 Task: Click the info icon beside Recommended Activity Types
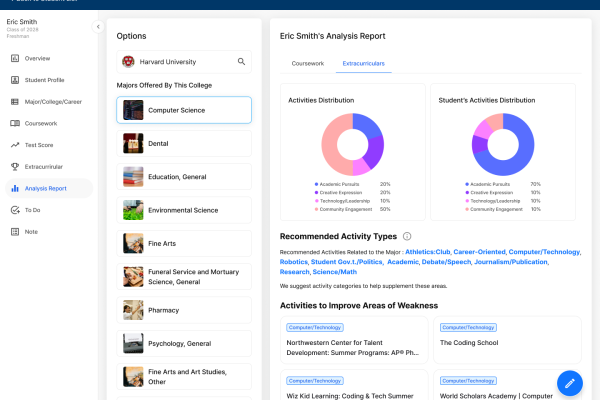tap(407, 236)
